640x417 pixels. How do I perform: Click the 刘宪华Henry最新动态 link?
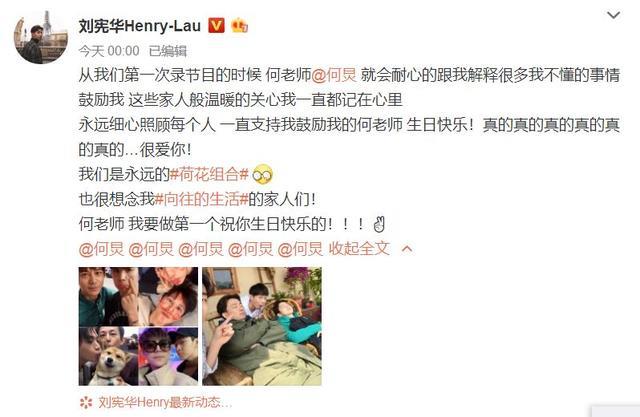click(165, 403)
